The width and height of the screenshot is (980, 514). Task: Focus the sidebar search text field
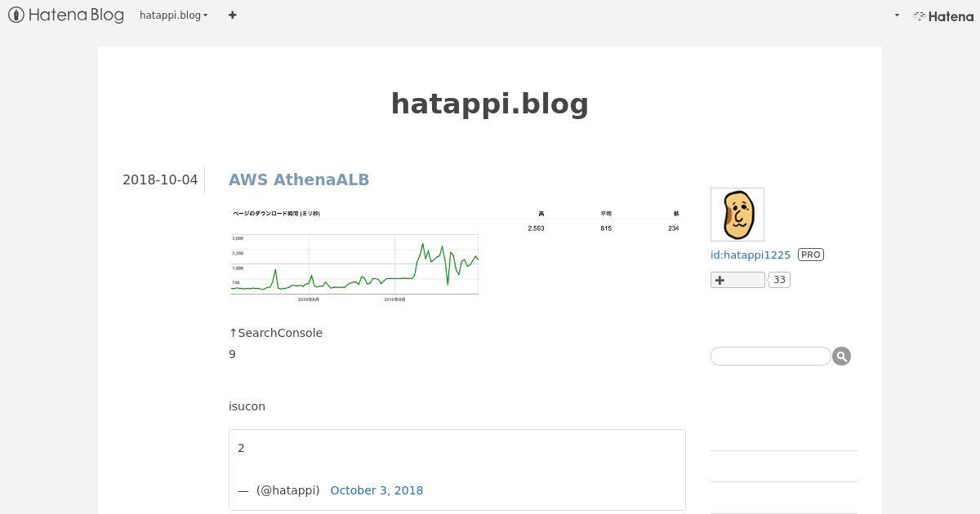point(771,356)
